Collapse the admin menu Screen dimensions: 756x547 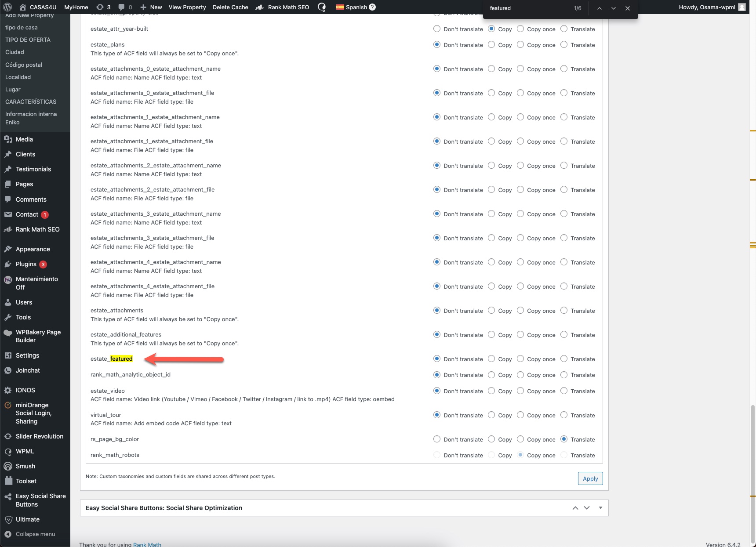30,534
